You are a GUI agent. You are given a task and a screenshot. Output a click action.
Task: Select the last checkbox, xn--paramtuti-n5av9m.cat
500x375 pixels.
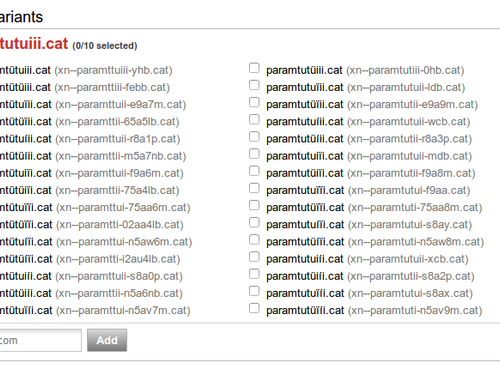254,308
